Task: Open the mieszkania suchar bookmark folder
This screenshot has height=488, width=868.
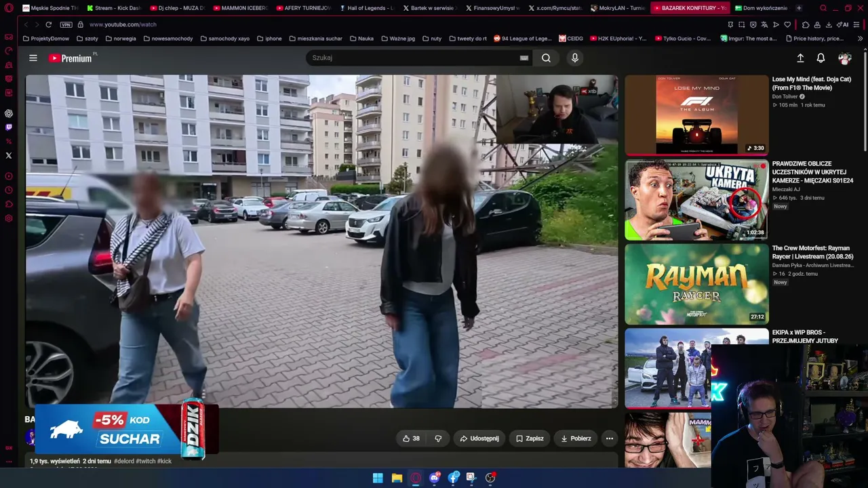Action: click(x=315, y=39)
